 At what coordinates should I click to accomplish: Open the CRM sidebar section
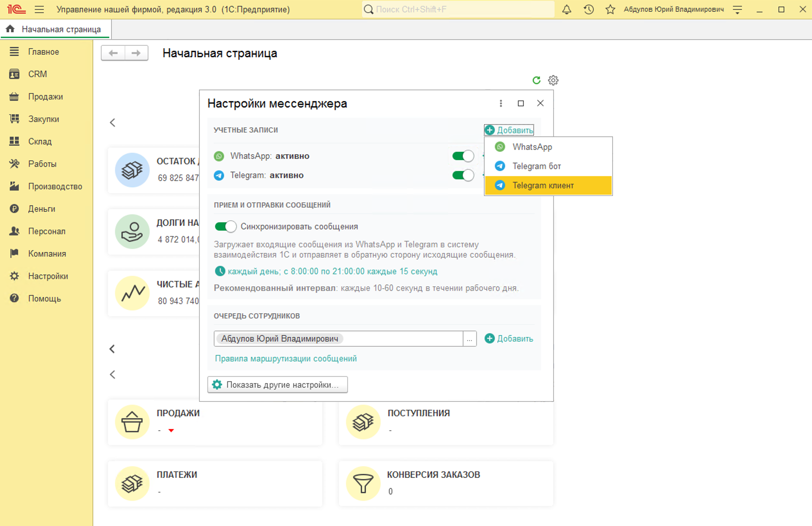[38, 74]
